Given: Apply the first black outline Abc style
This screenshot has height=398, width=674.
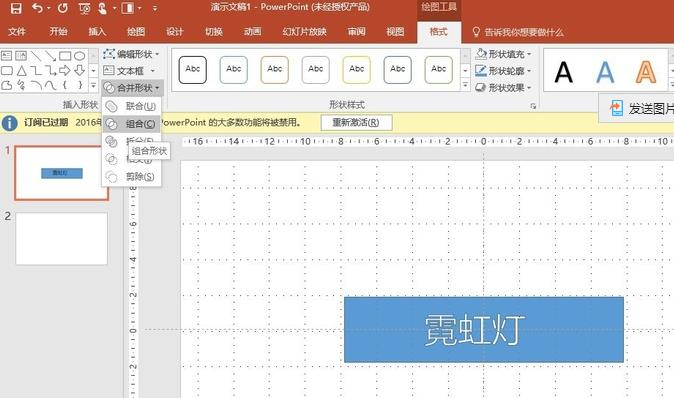Looking at the screenshot, I should pyautogui.click(x=192, y=70).
